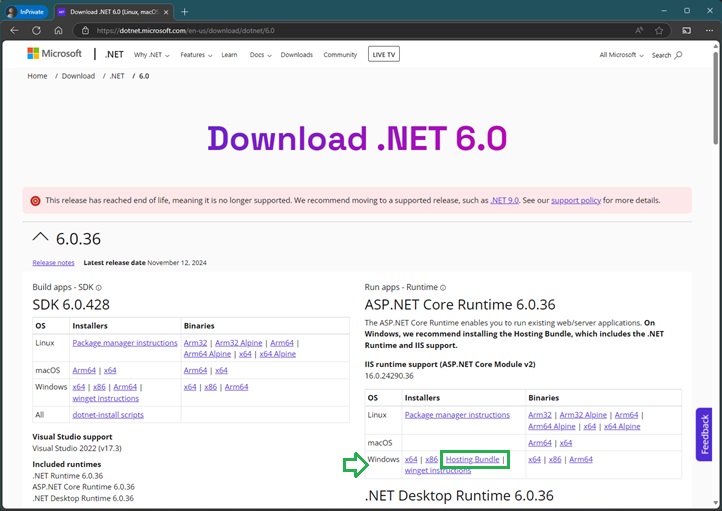Reload the page with refresh icon
Viewport: 722px width, 511px height.
pyautogui.click(x=36, y=30)
